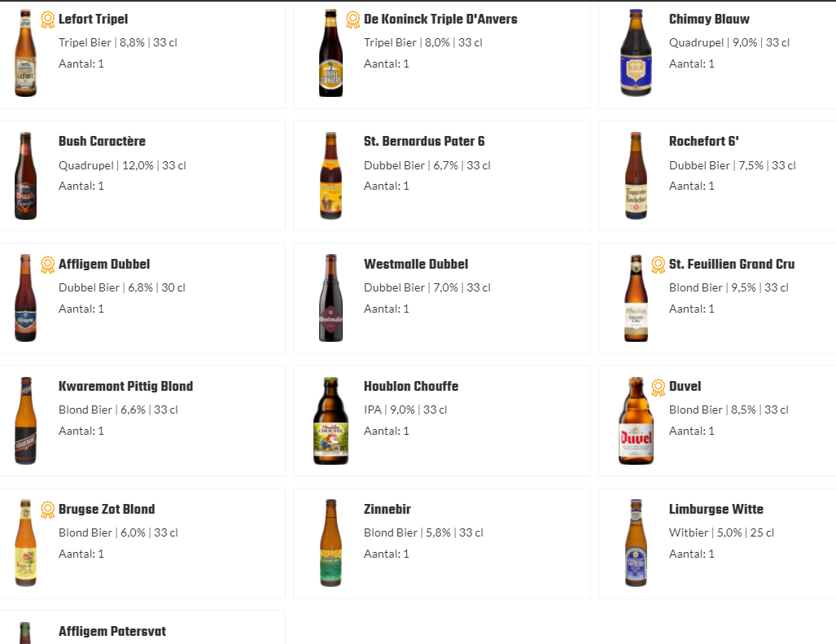The width and height of the screenshot is (836, 644).
Task: Click the award ribbon beside Duvel
Action: (659, 387)
